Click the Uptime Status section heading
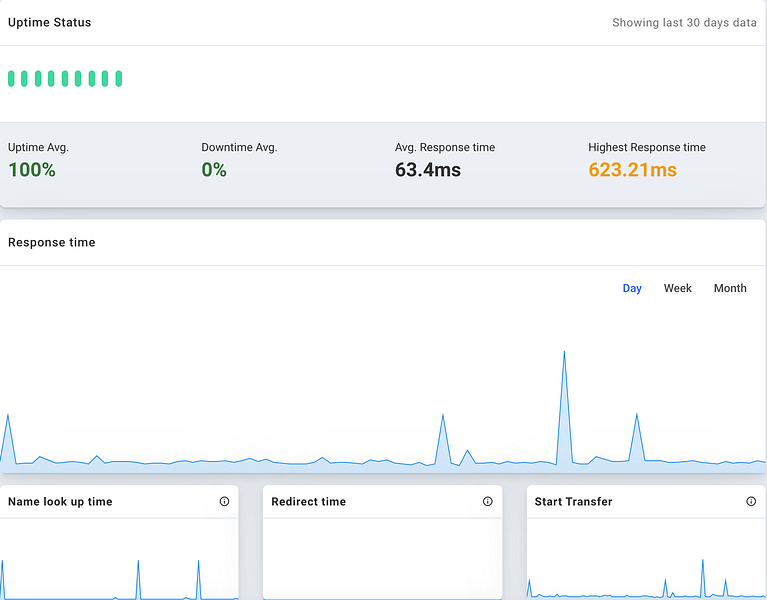767x600 pixels. pyautogui.click(x=49, y=22)
